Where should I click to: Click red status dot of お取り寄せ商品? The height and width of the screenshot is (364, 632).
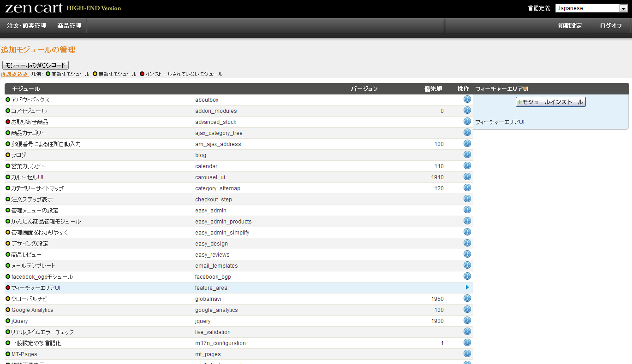point(8,122)
